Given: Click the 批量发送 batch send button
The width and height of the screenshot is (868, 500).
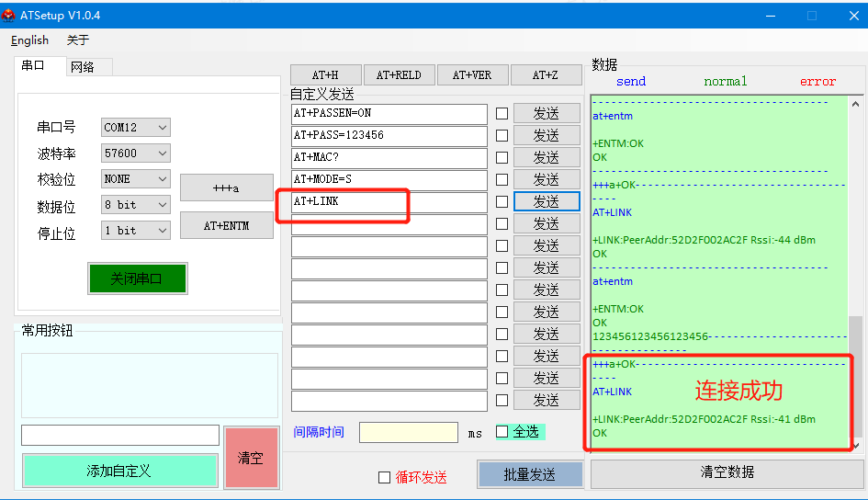Looking at the screenshot, I should 530,474.
